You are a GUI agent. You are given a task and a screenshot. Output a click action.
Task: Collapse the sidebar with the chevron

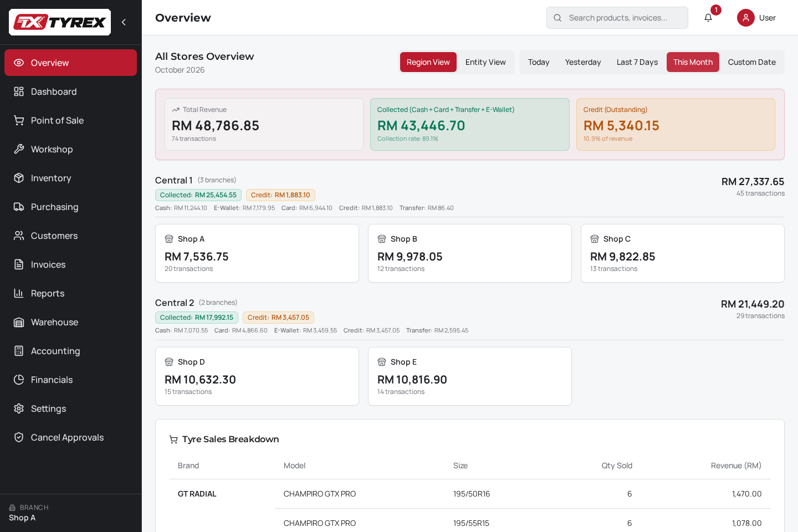point(124,22)
